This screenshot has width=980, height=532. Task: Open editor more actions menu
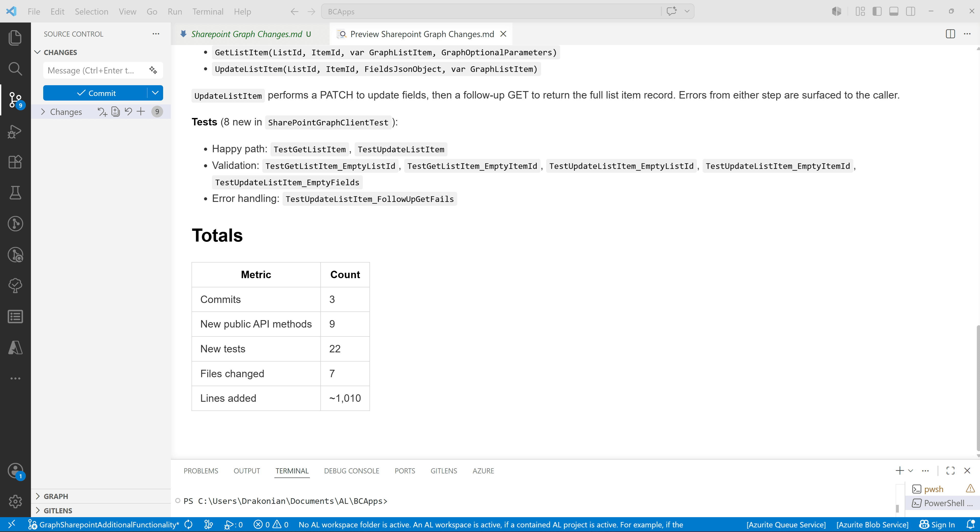(967, 34)
